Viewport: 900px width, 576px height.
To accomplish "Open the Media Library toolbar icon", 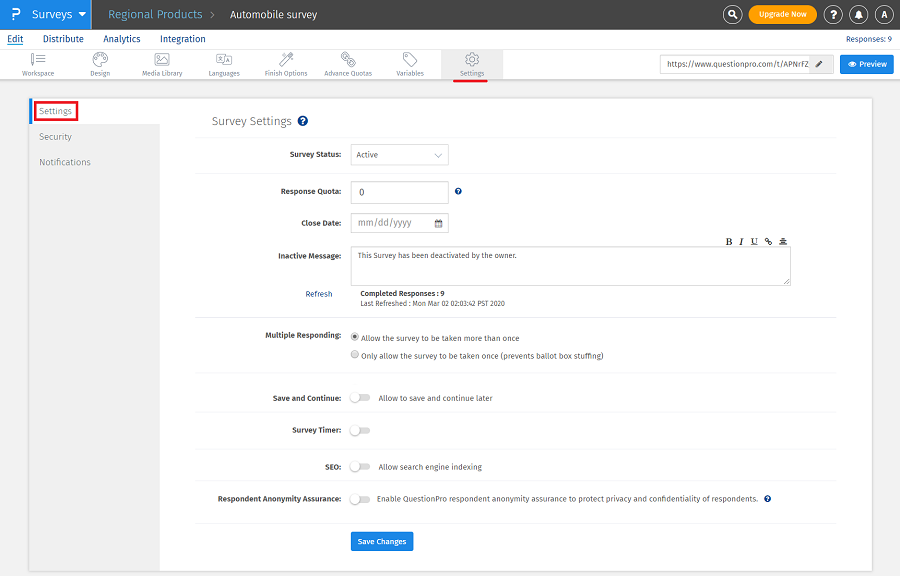I will click(x=162, y=63).
